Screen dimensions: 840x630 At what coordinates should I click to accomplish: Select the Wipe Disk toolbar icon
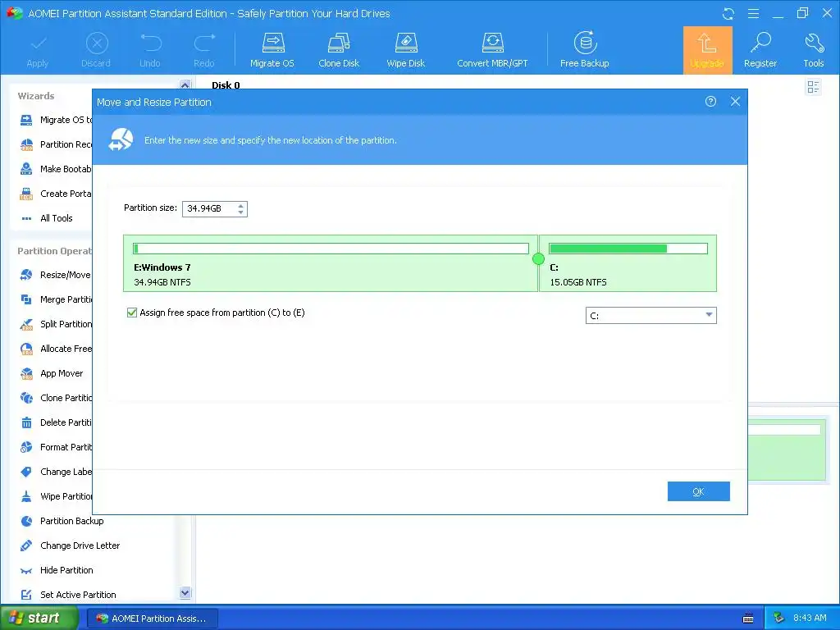(405, 50)
